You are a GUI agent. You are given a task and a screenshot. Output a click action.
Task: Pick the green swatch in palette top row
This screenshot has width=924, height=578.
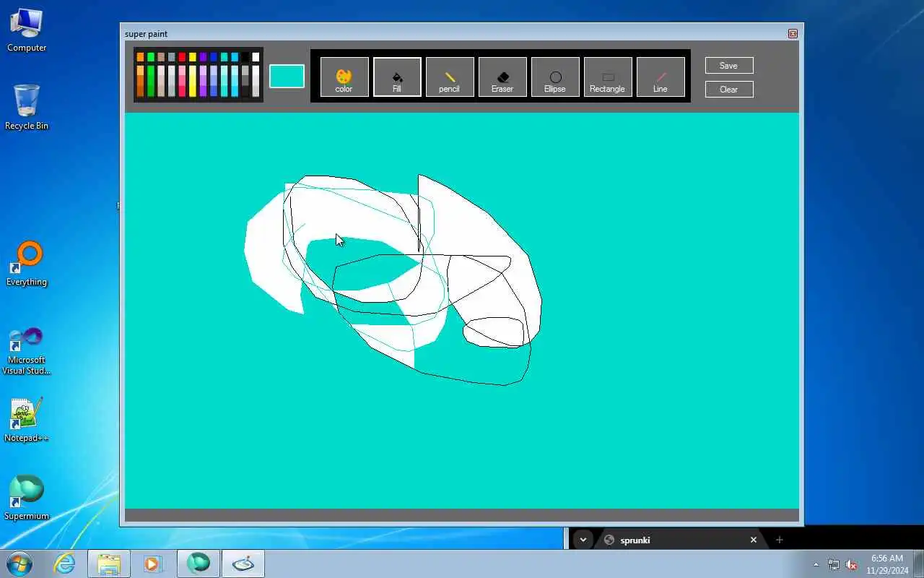point(151,57)
